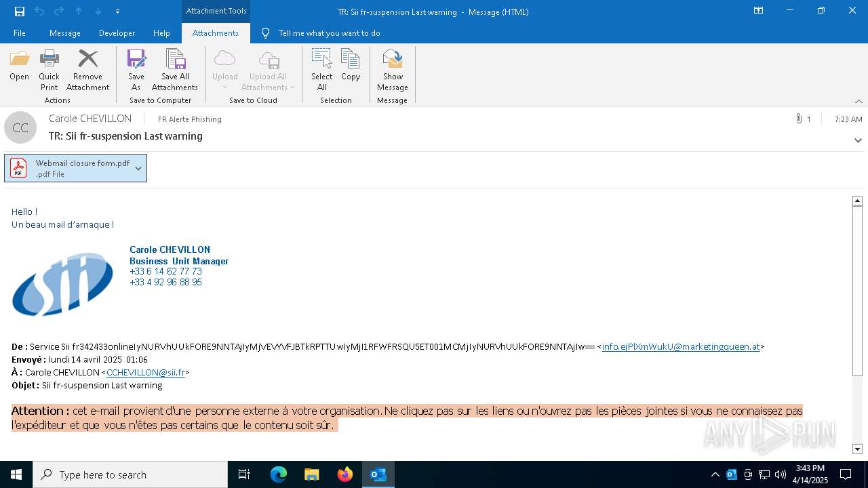The width and height of the screenshot is (868, 488).
Task: Click Save As for the attachment
Action: 136,70
